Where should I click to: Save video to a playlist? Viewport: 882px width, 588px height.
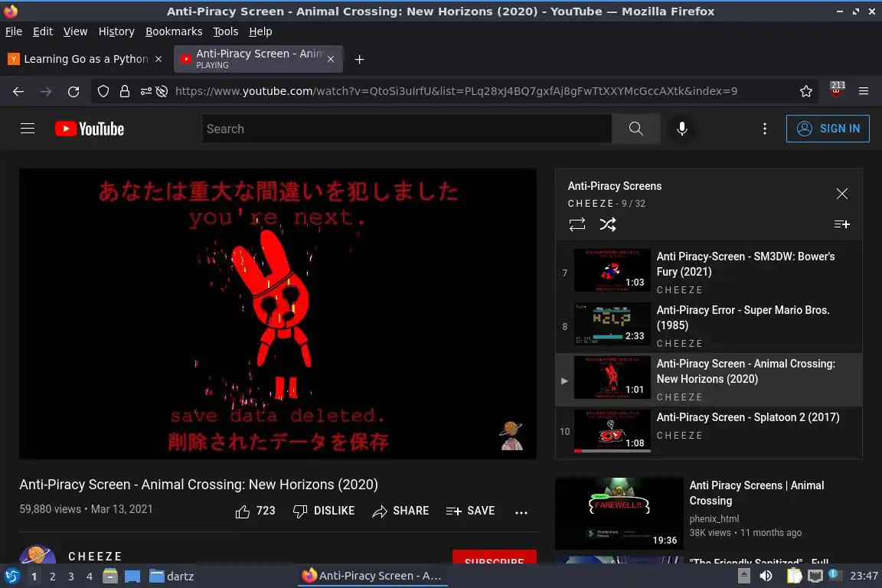(x=470, y=511)
